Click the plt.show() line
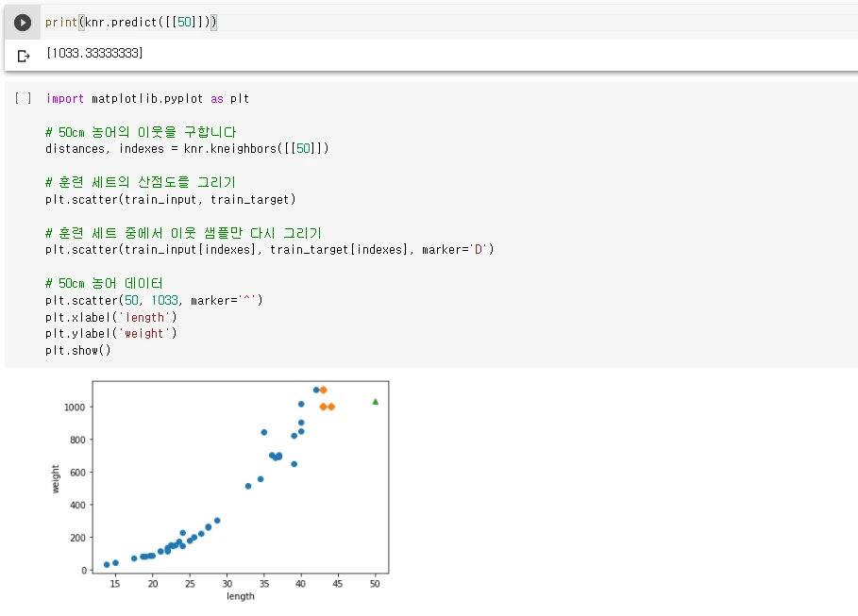Viewport: 858px width, 616px height. pos(78,351)
